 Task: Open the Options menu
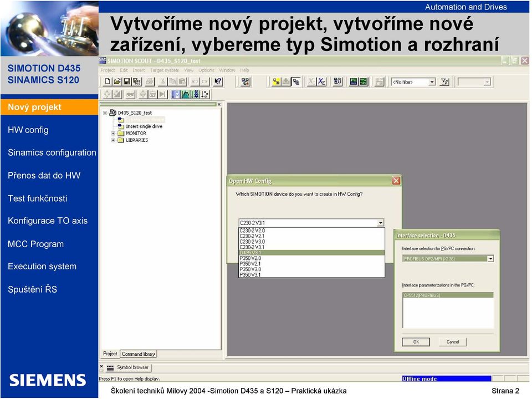click(206, 70)
